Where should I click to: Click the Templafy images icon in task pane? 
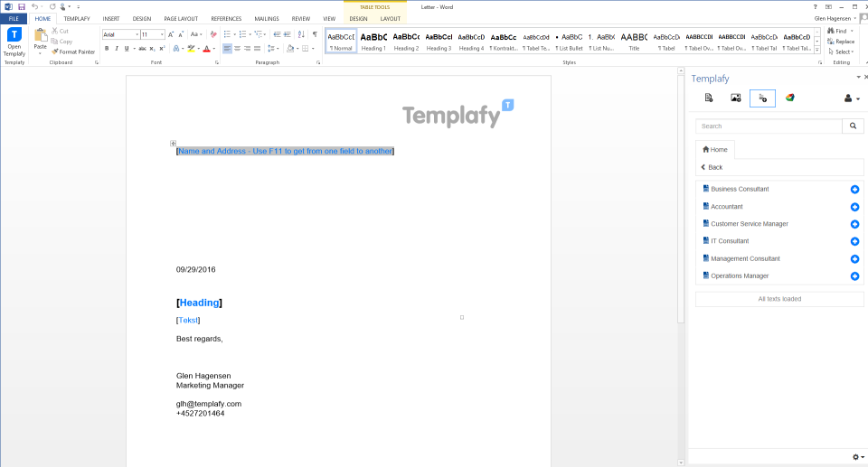(736, 98)
